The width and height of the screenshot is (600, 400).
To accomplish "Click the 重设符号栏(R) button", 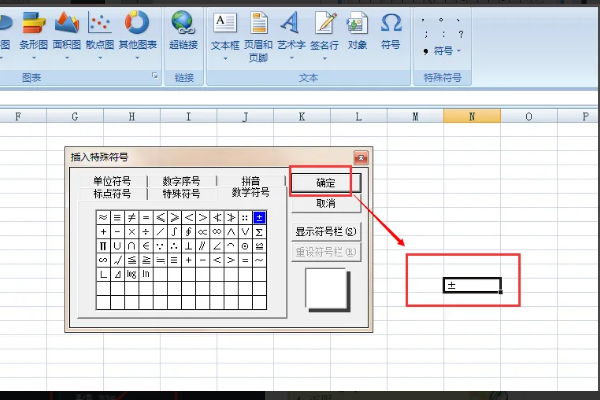I will tap(326, 252).
